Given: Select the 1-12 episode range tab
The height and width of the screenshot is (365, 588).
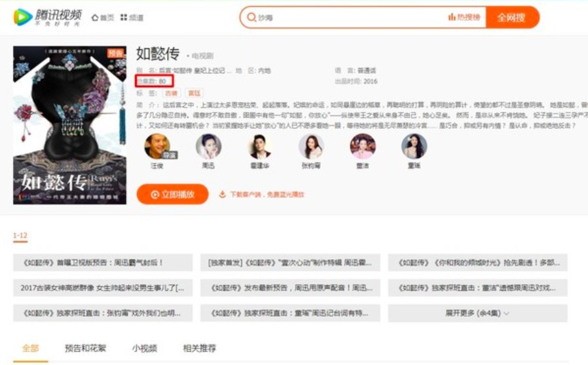Looking at the screenshot, I should click(20, 236).
